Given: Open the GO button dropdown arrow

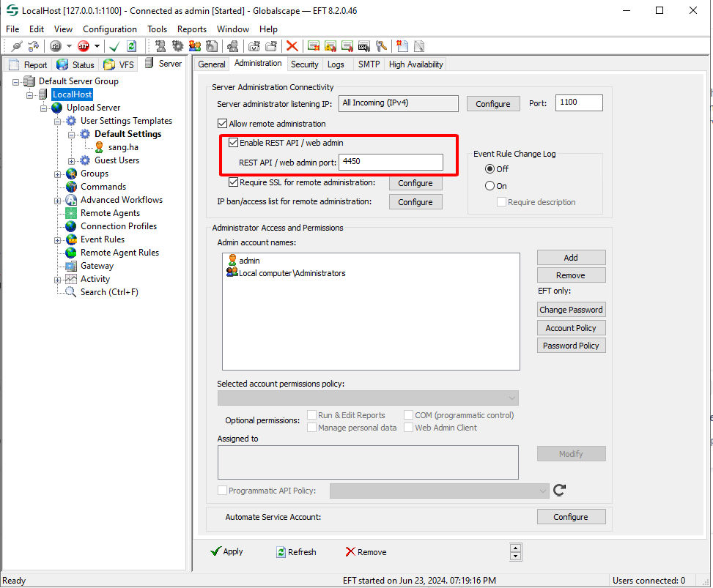Looking at the screenshot, I should tap(69, 46).
